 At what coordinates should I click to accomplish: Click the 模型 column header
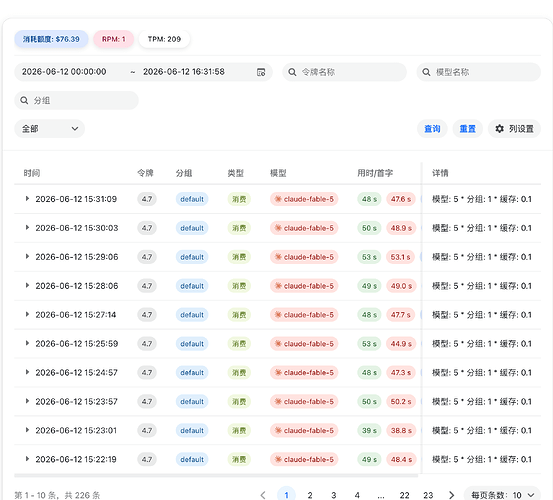click(x=278, y=173)
